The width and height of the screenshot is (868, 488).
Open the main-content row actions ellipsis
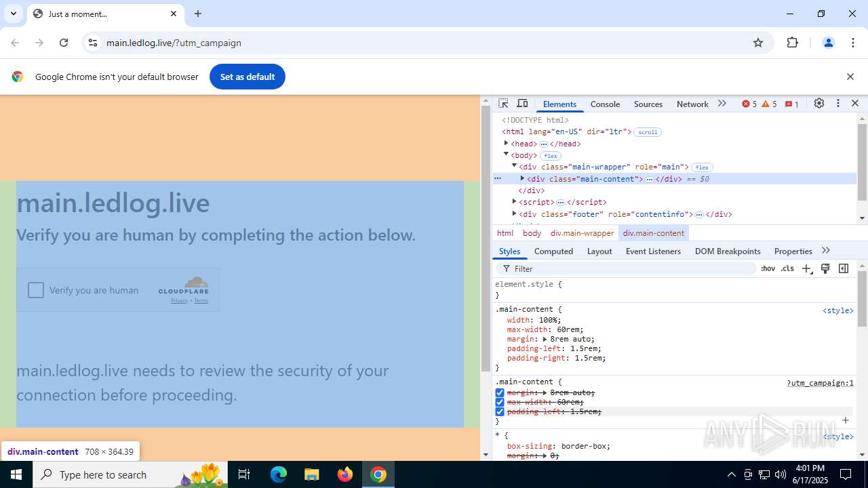click(498, 179)
